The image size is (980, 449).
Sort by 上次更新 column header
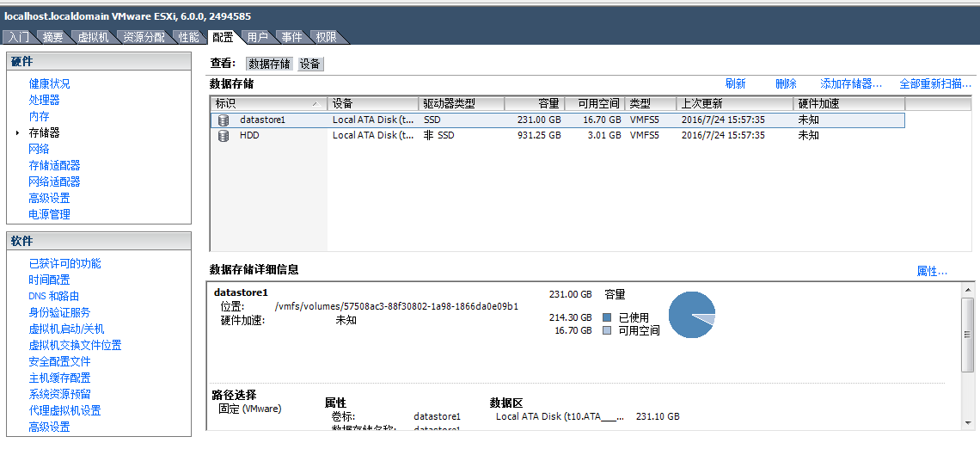click(735, 104)
